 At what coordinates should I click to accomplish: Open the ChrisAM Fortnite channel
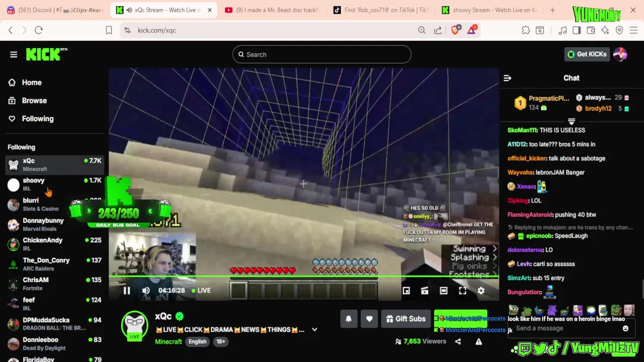click(54, 284)
